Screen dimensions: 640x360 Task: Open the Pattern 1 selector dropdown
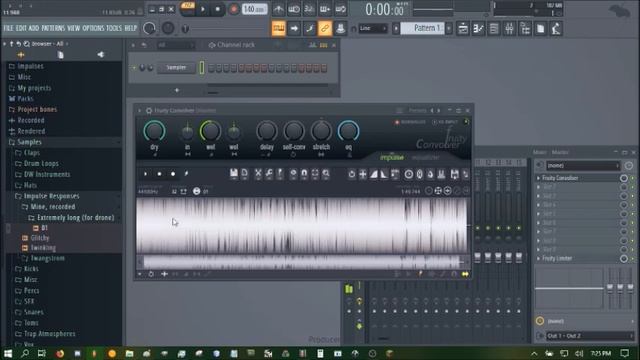(422, 28)
